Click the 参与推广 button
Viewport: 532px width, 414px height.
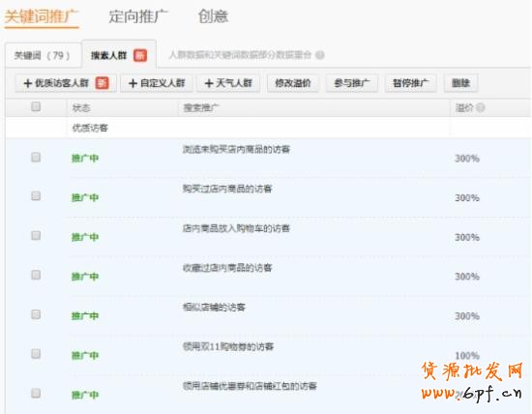(352, 83)
